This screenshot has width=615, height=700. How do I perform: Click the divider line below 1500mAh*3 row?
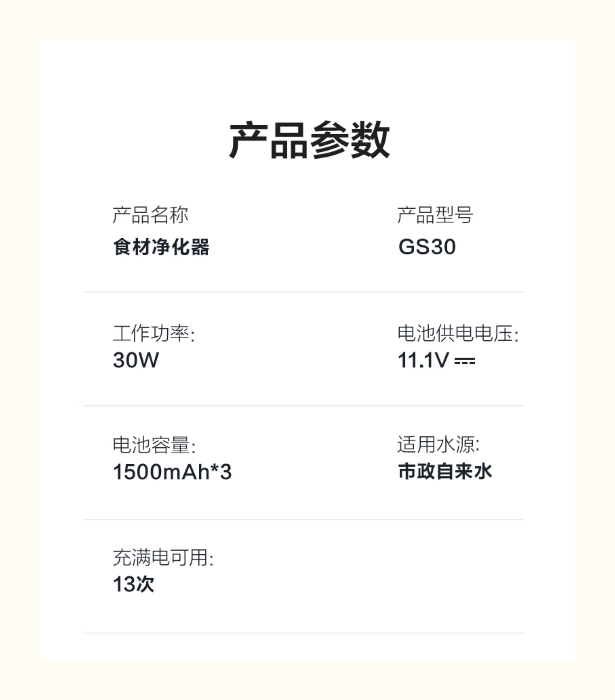click(x=303, y=519)
